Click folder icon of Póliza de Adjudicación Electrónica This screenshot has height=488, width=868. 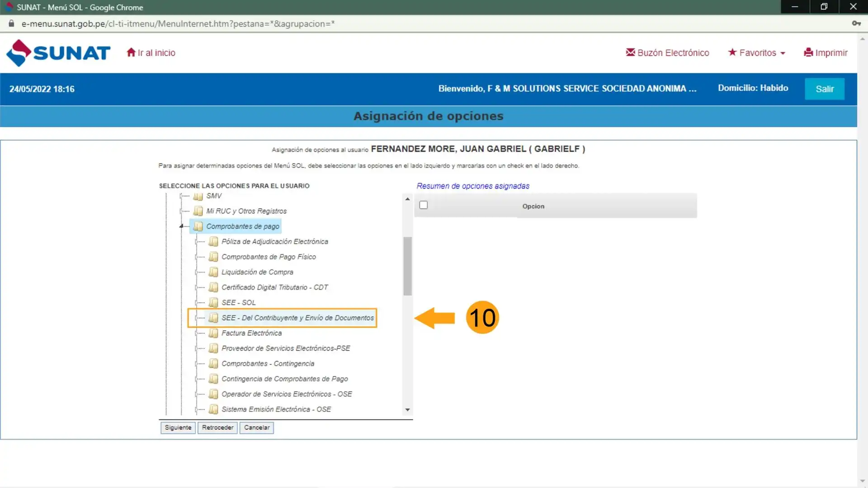213,242
